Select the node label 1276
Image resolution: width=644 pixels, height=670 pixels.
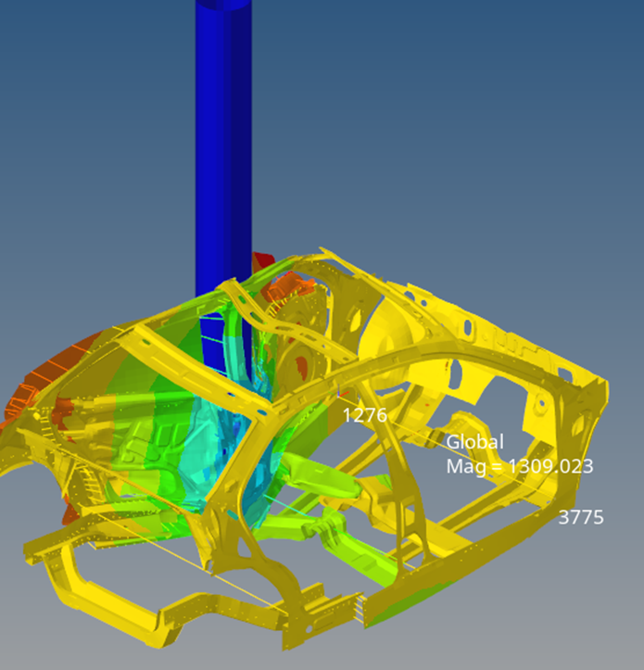click(365, 415)
